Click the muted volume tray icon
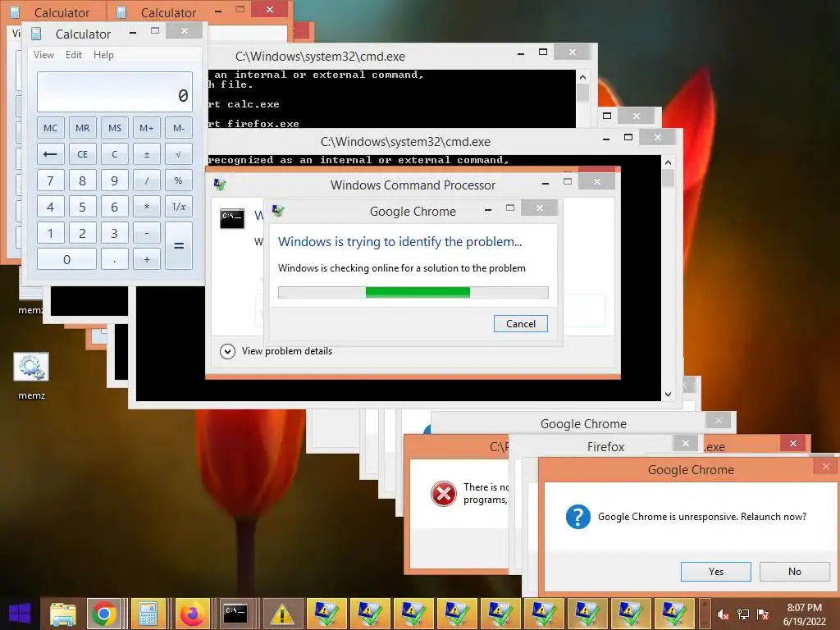The height and width of the screenshot is (630, 840). point(723,614)
